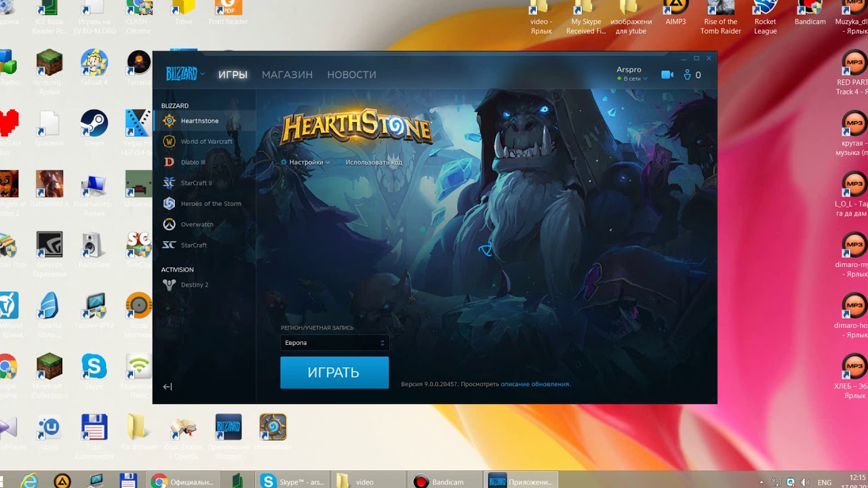This screenshot has width=868, height=488.
Task: Open Fallout 4 desktop shortcut
Action: (x=94, y=68)
